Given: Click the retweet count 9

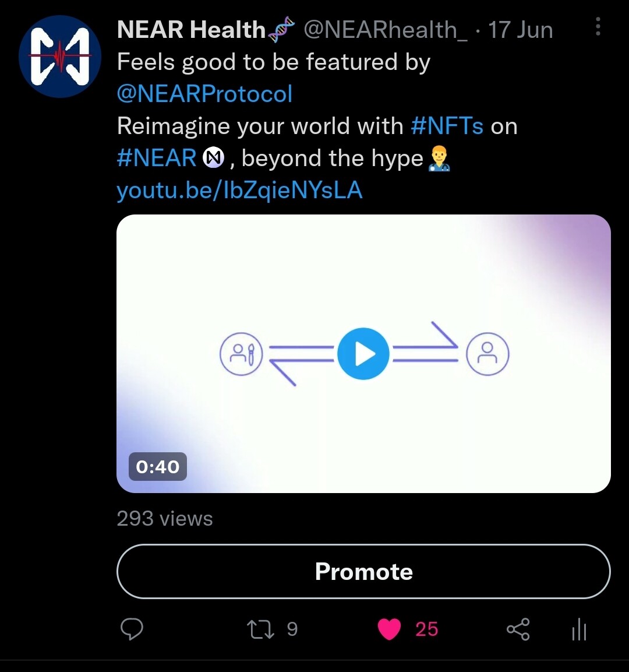Looking at the screenshot, I should (292, 629).
